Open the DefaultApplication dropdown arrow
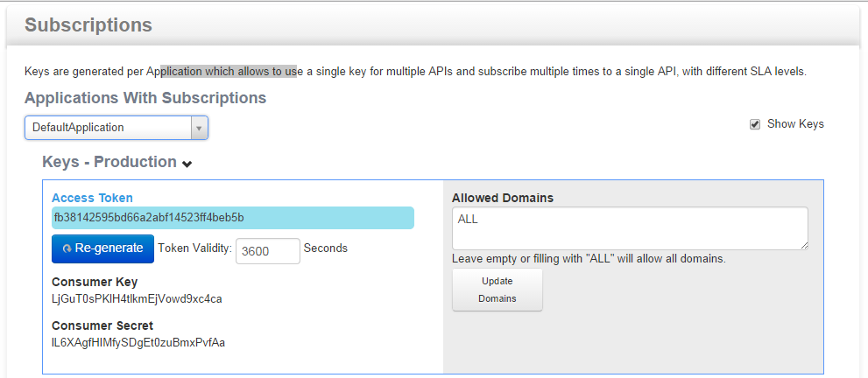Screen dimensions: 868x378 [x=199, y=128]
